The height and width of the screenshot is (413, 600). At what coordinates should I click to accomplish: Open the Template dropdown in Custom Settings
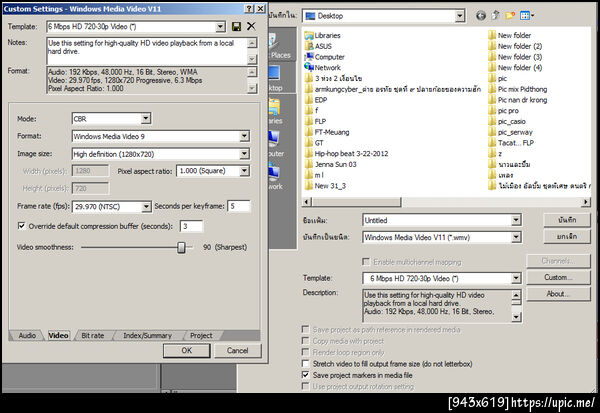tap(220, 26)
